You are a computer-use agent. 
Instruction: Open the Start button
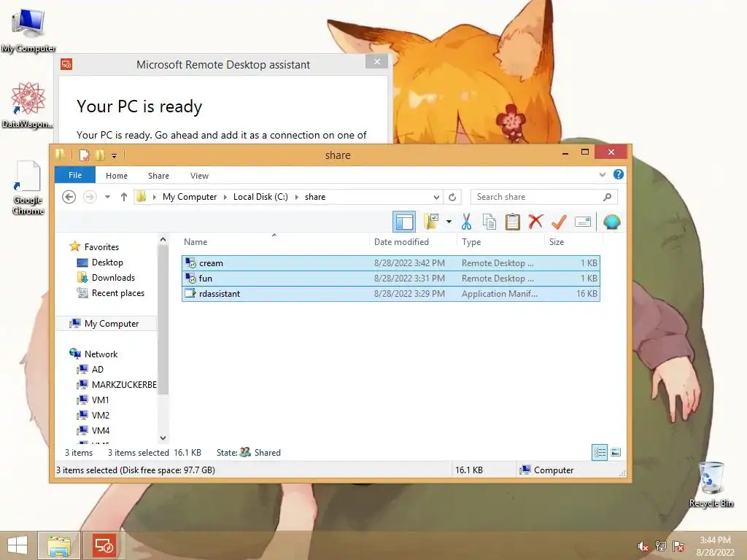coord(18,545)
